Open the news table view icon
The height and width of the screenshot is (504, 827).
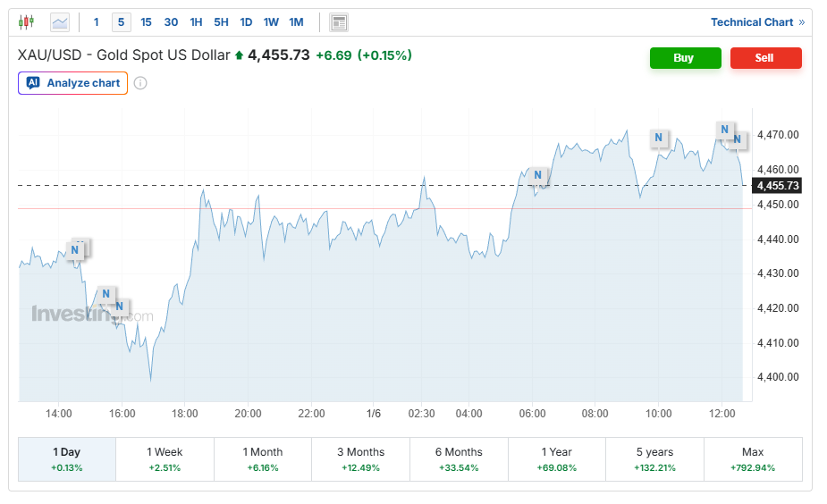click(339, 22)
